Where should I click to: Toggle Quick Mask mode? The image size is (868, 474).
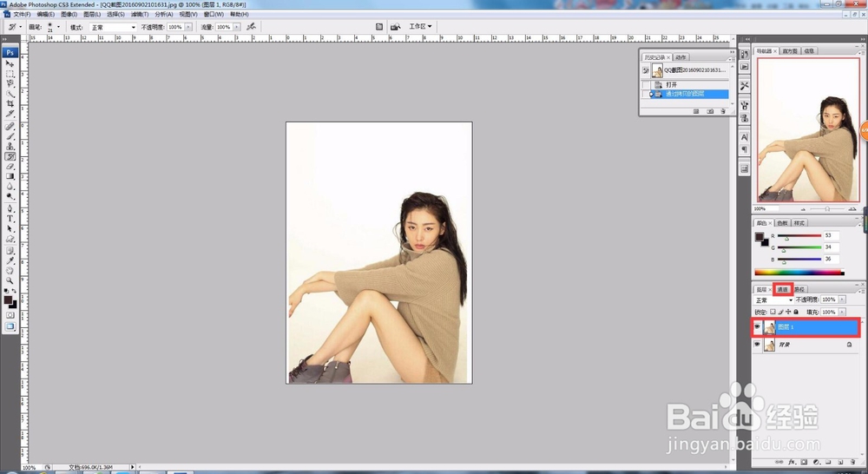click(10, 314)
